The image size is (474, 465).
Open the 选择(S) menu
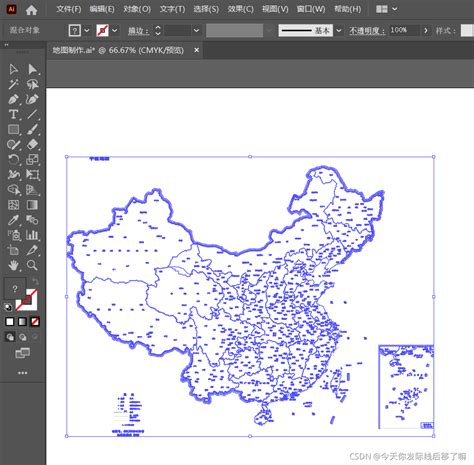[x=206, y=9]
